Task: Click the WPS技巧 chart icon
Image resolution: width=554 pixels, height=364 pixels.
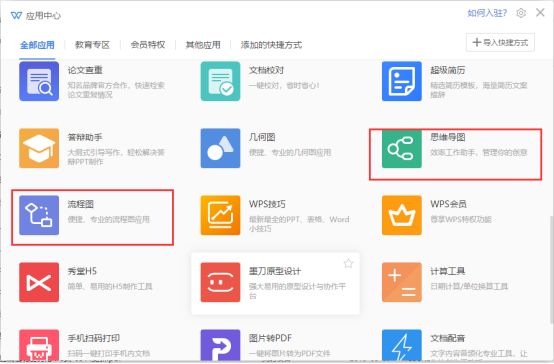Action: [x=220, y=215]
